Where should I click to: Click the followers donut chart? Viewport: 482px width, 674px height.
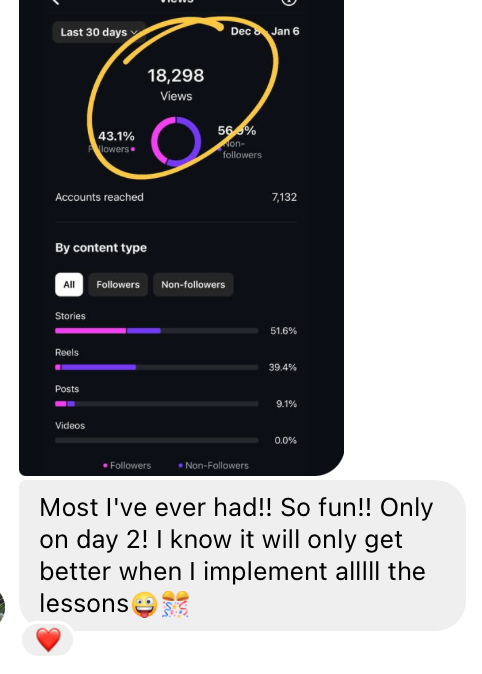(x=176, y=141)
